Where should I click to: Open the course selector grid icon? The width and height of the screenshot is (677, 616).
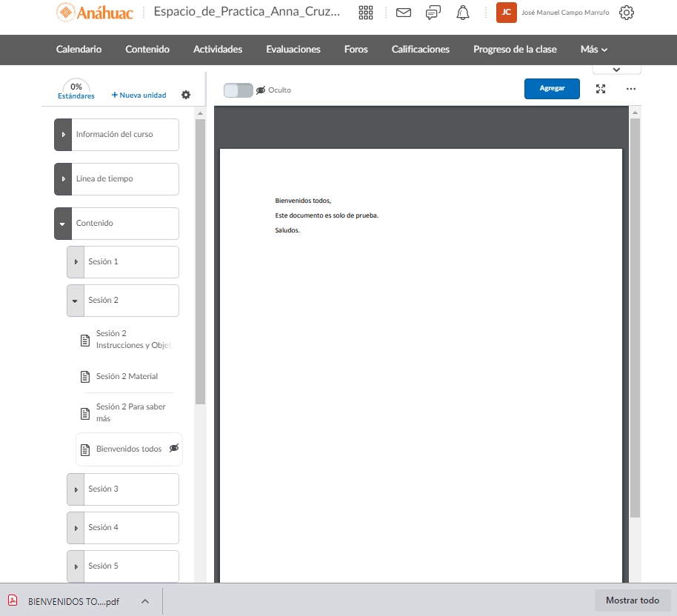(x=366, y=13)
